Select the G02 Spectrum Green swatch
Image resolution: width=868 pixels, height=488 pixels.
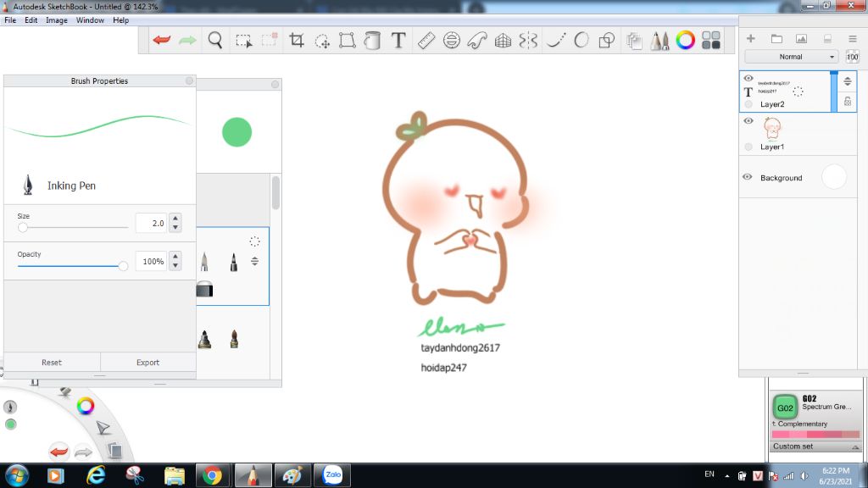click(x=785, y=408)
